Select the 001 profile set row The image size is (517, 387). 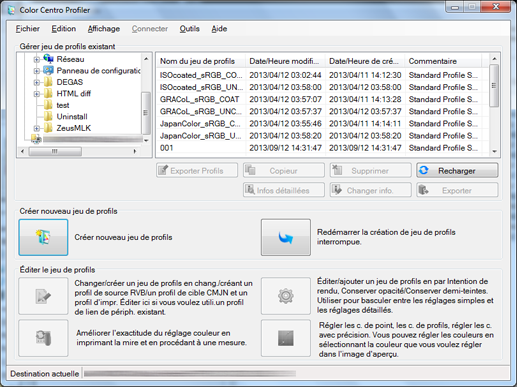coord(322,148)
